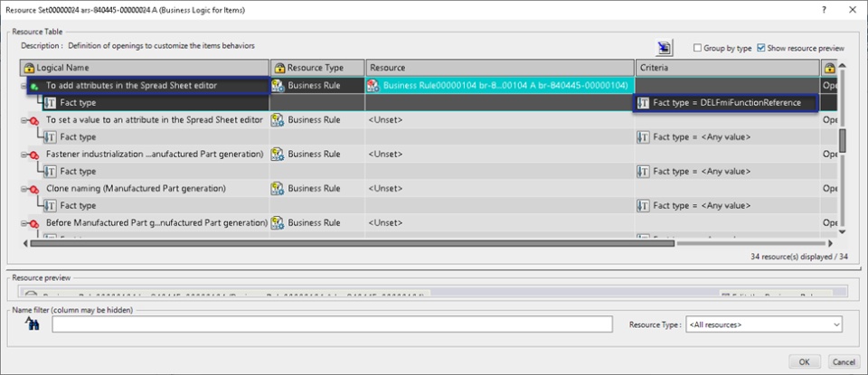Open the Resource Type dropdown showing All resources
The image size is (868, 375).
[x=764, y=324]
